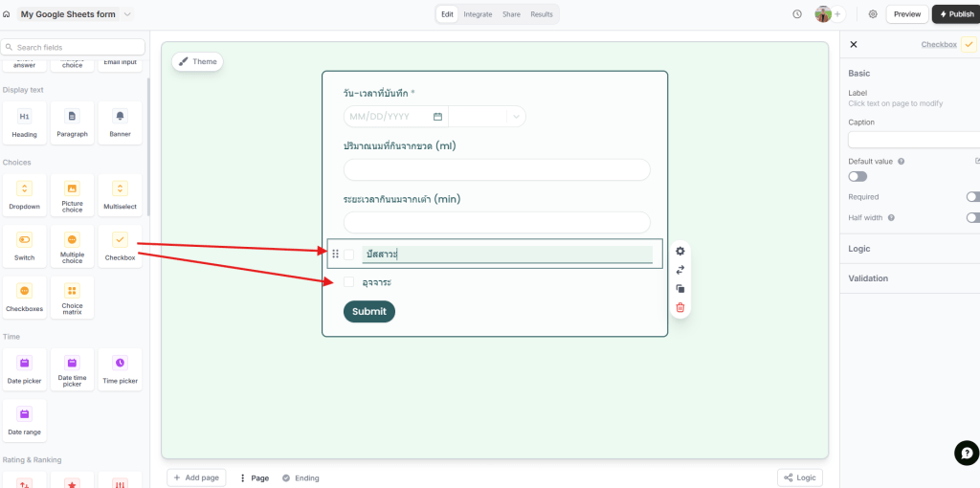Delete the selected field with trash icon
The height and width of the screenshot is (488, 980).
(x=680, y=307)
